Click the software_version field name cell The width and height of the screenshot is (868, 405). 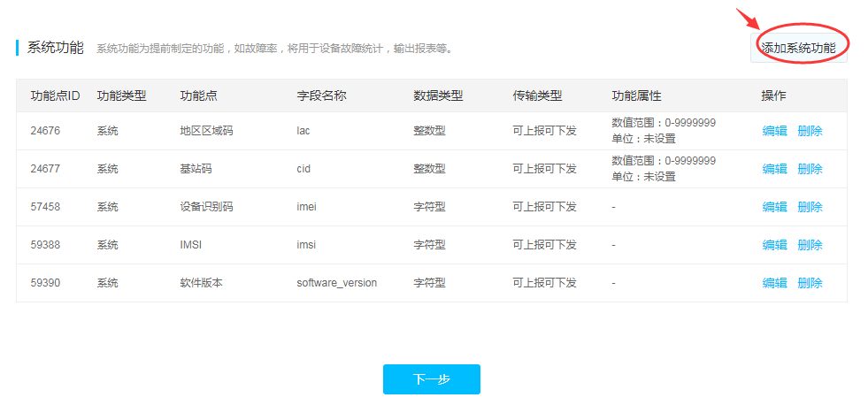pos(336,283)
